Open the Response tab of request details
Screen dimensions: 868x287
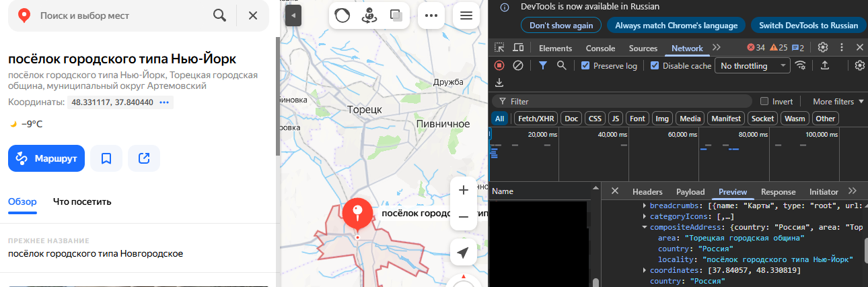point(778,192)
